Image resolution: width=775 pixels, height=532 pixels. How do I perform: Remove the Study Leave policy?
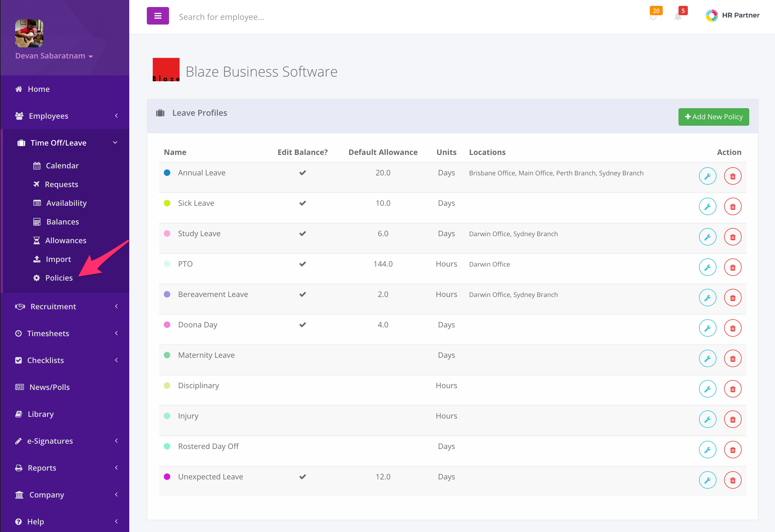click(x=732, y=237)
